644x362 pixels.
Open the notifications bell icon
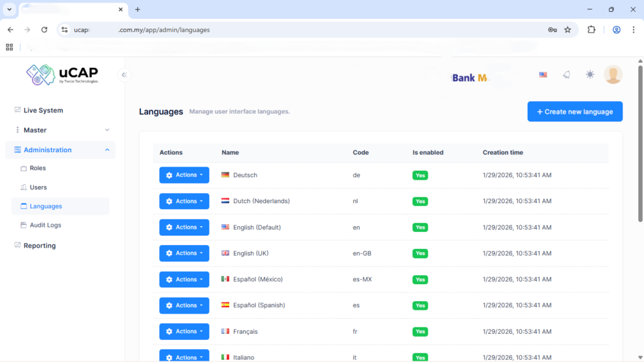click(566, 75)
